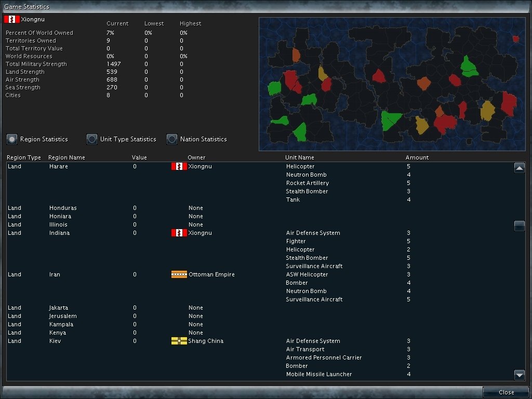Click the scroll up arrow icon
This screenshot has width=532, height=399.
tap(519, 167)
